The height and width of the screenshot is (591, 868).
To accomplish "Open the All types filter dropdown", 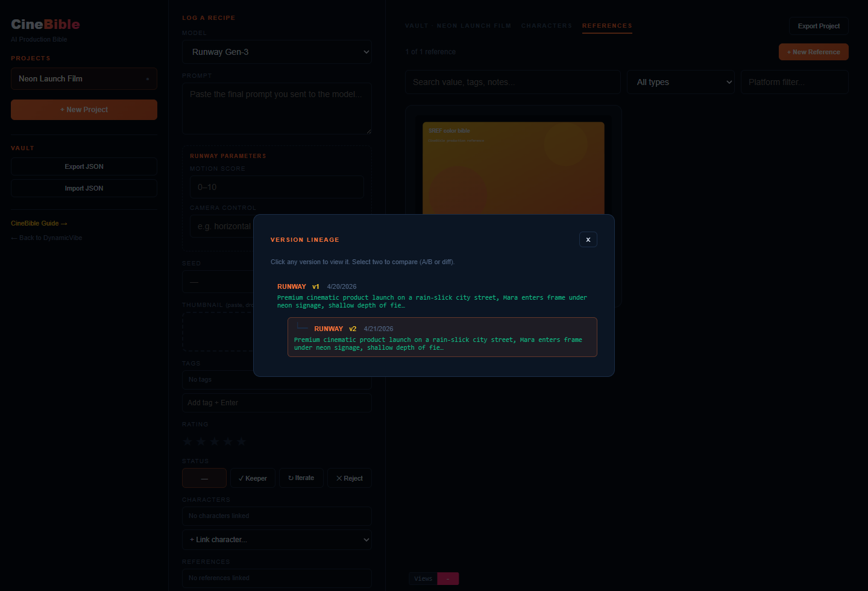I will pyautogui.click(x=681, y=82).
